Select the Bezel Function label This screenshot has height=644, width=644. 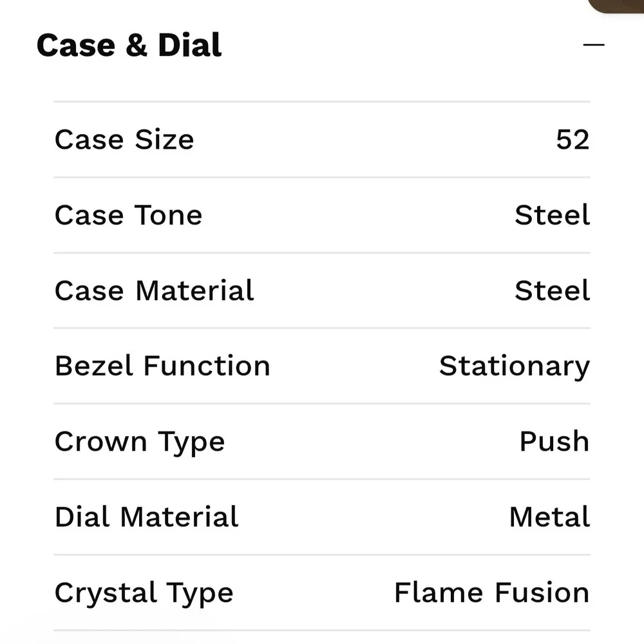tap(163, 366)
